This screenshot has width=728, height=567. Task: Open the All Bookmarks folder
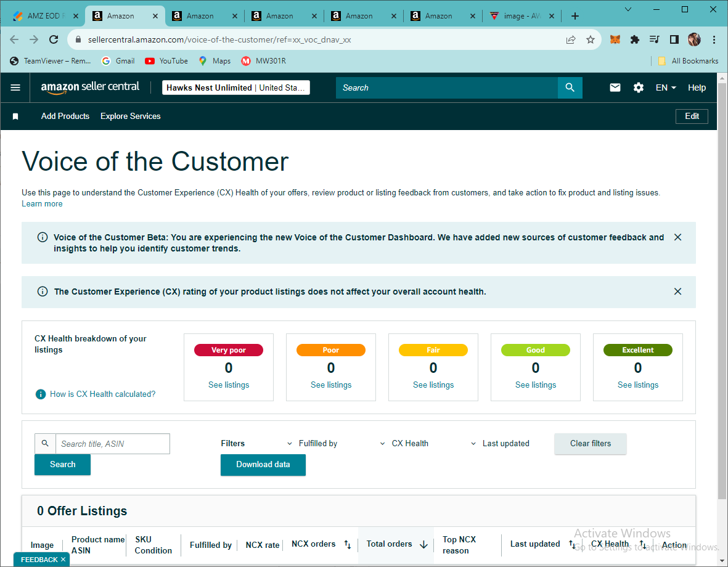[x=688, y=61]
